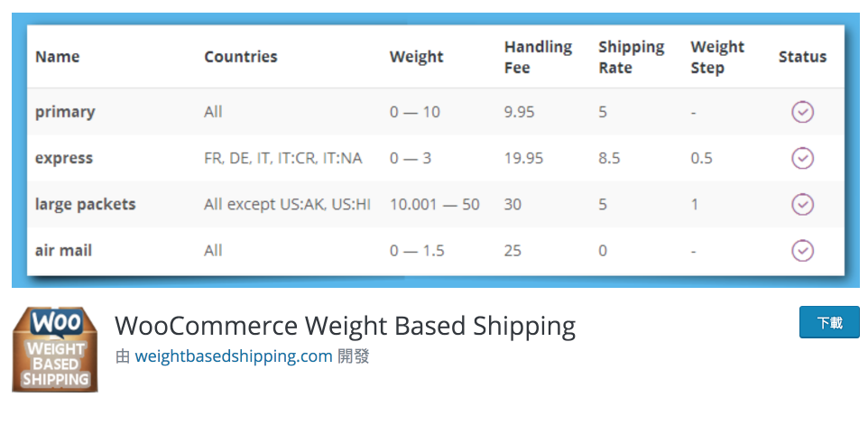Click the Weight Step column header
The width and height of the screenshot is (868, 425).
click(x=717, y=57)
